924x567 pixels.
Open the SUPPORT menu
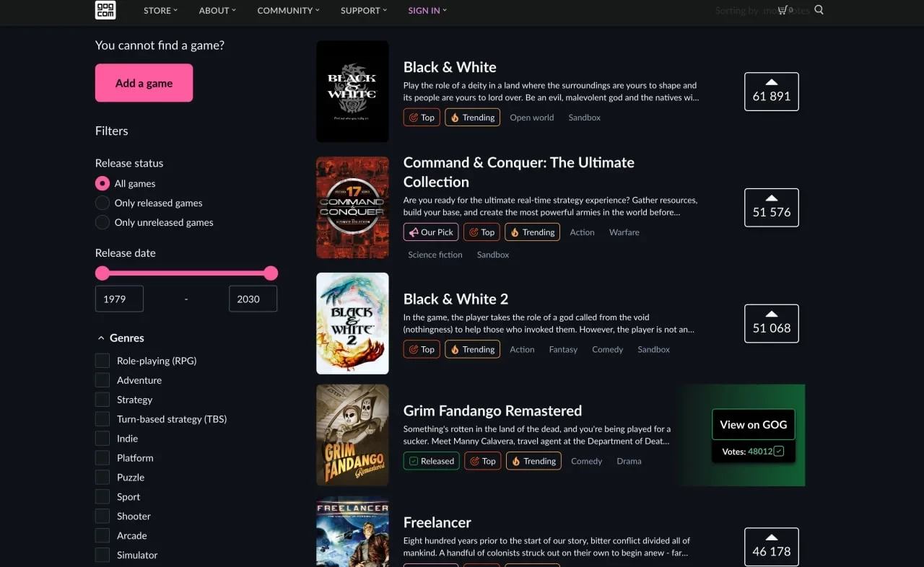[x=365, y=10]
